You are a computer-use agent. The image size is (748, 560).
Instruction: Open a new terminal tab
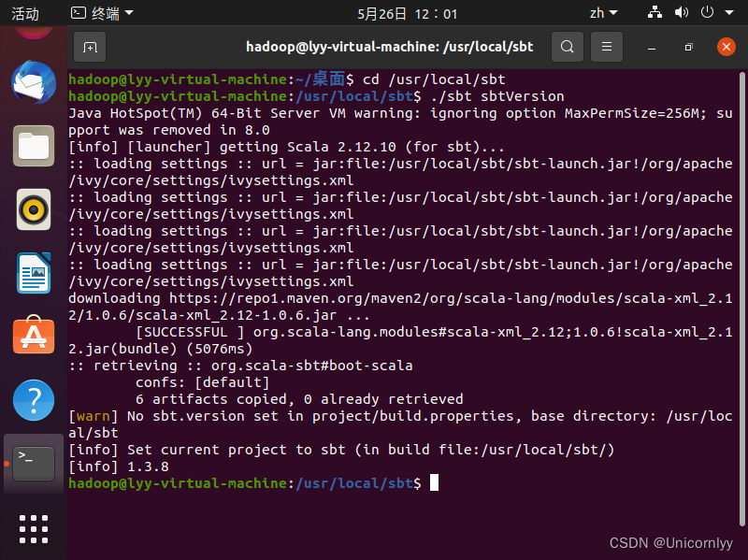90,48
